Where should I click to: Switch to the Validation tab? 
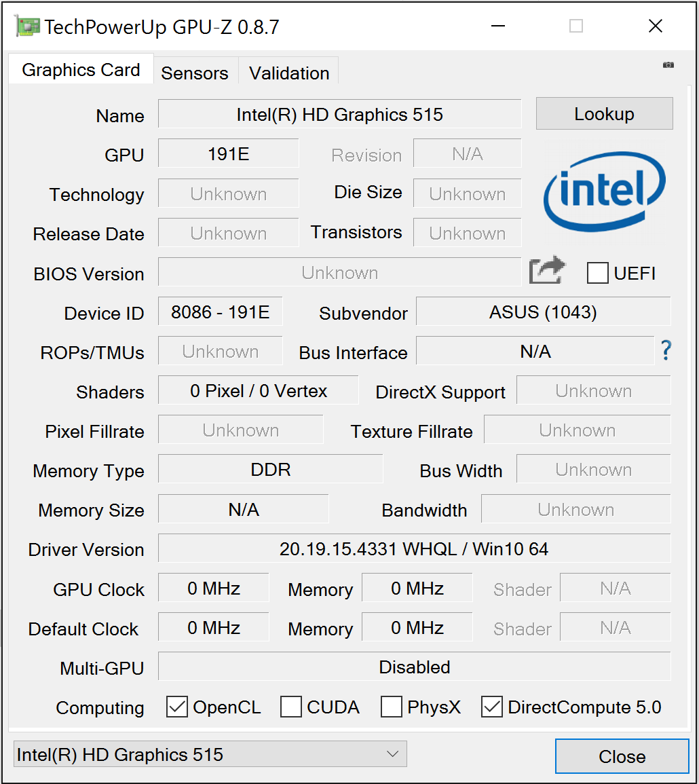pyautogui.click(x=289, y=73)
